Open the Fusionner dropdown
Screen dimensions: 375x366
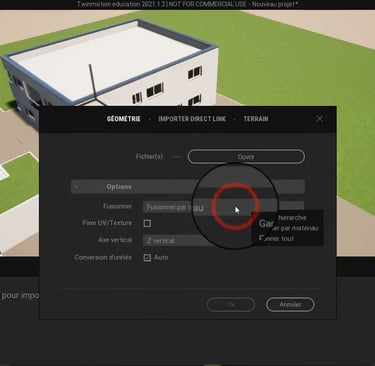click(x=223, y=207)
